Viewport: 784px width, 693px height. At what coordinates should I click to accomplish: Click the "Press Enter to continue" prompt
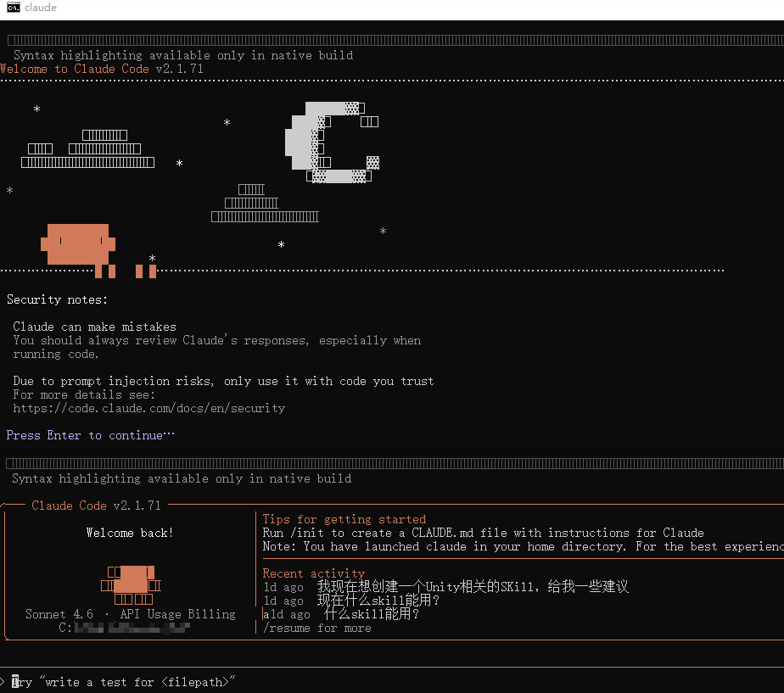[90, 435]
